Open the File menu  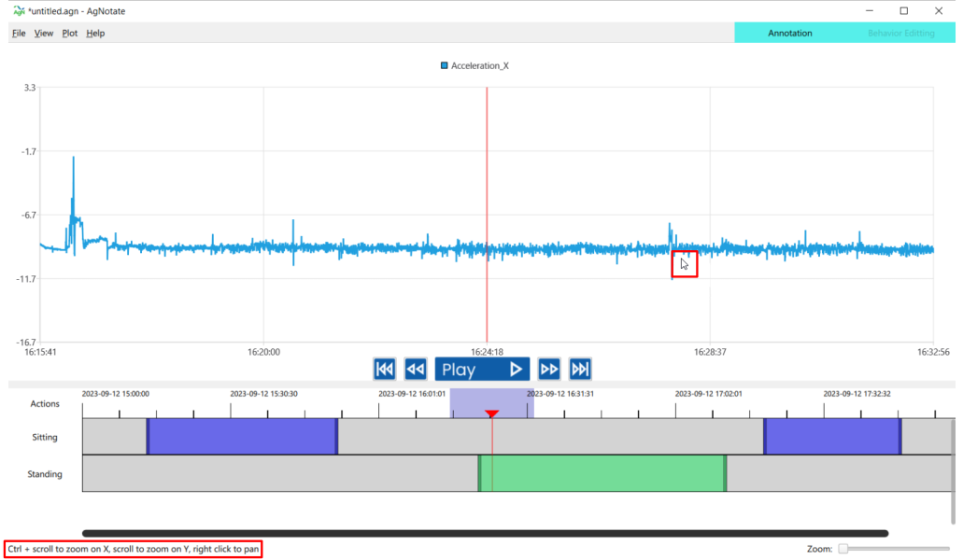[19, 33]
